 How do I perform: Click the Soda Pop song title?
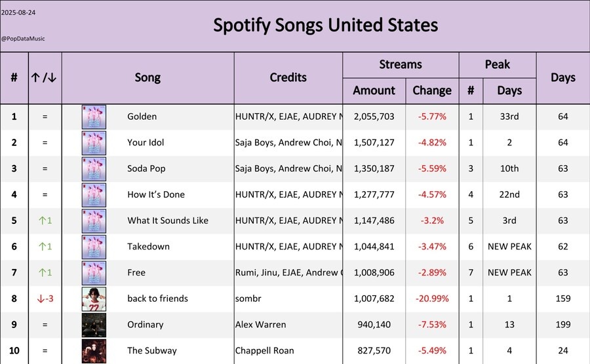146,168
